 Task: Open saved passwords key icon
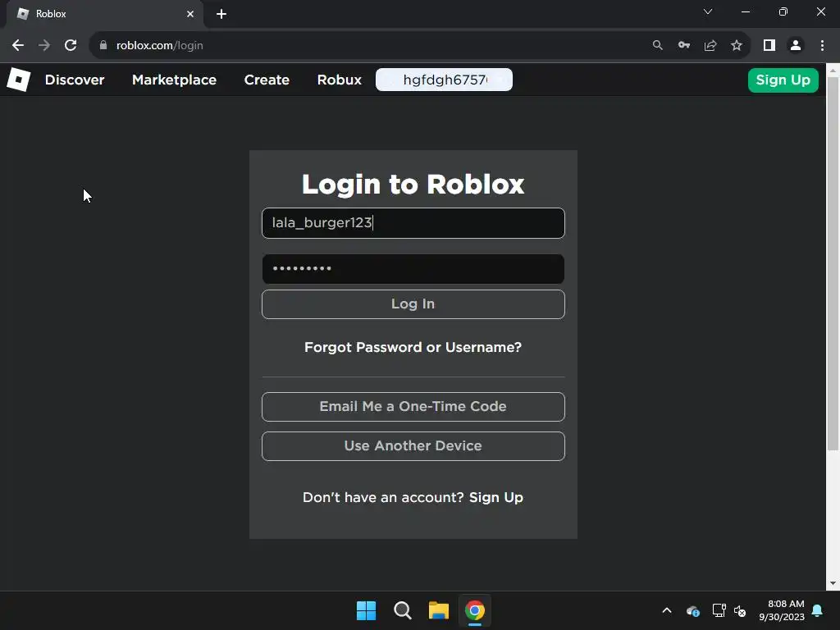coord(684,46)
